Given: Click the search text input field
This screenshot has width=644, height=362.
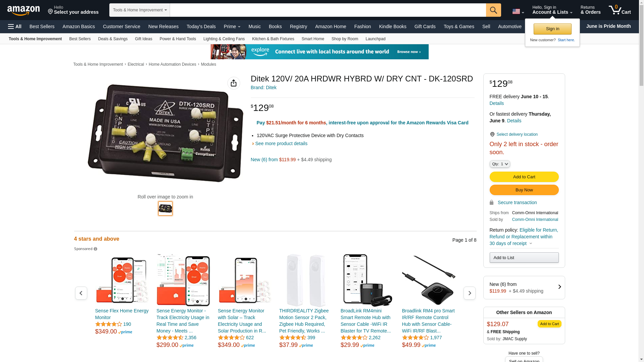Looking at the screenshot, I should click(x=328, y=10).
